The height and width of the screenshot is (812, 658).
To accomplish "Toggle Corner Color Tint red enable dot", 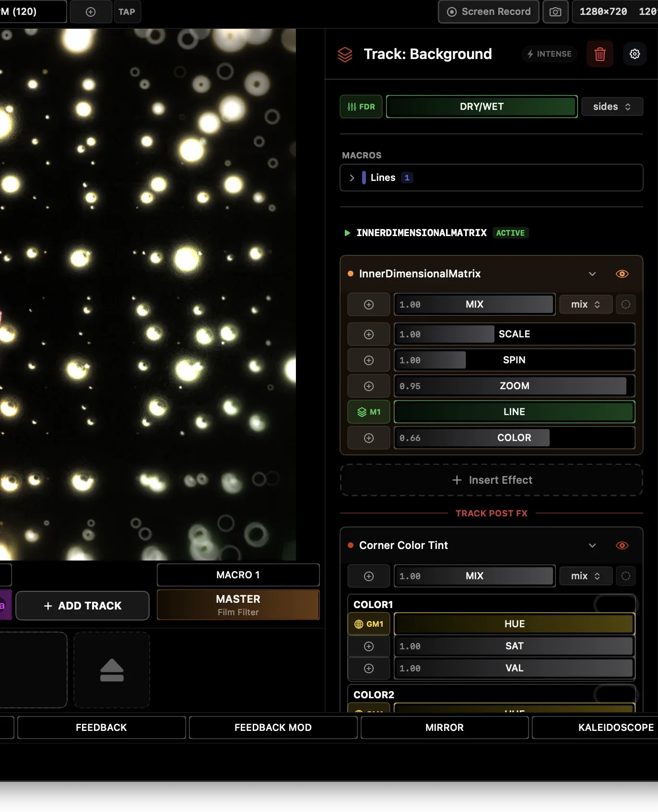I will coord(351,545).
